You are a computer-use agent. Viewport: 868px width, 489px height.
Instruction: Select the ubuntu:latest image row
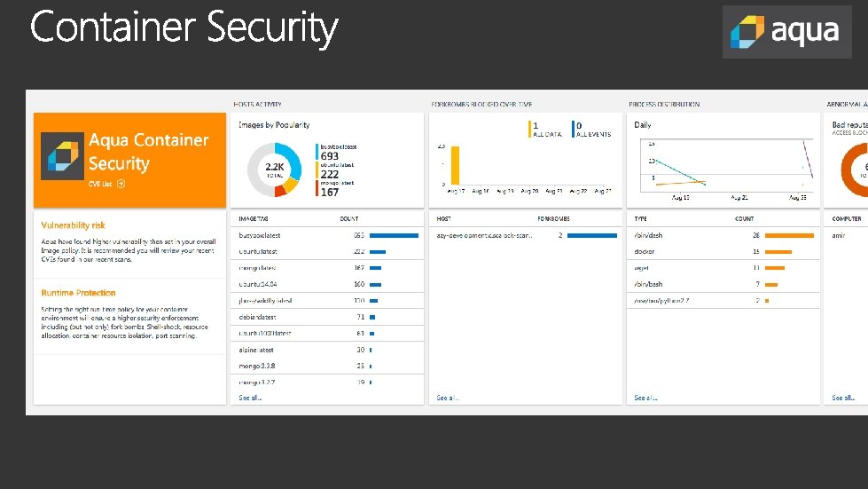pos(327,251)
